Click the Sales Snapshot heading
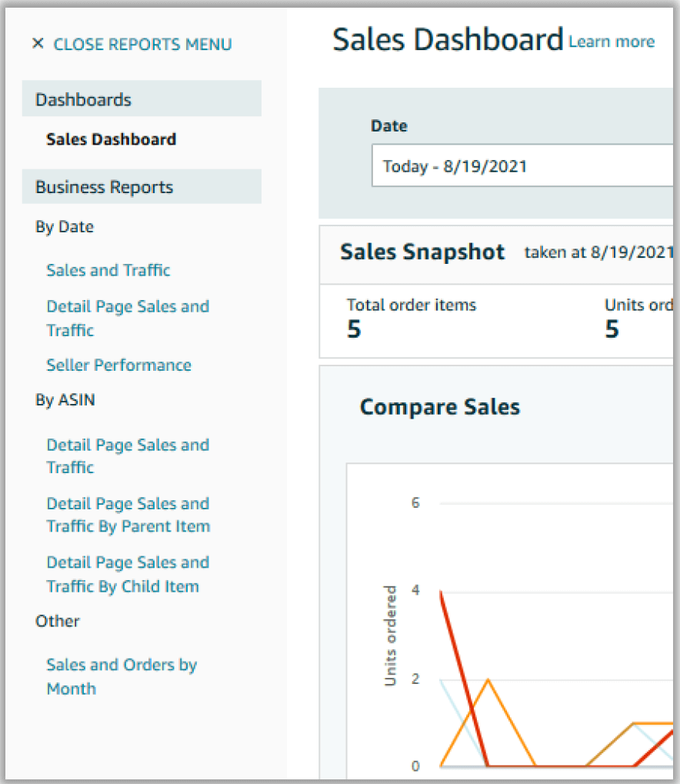The height and width of the screenshot is (784, 680). tap(422, 252)
